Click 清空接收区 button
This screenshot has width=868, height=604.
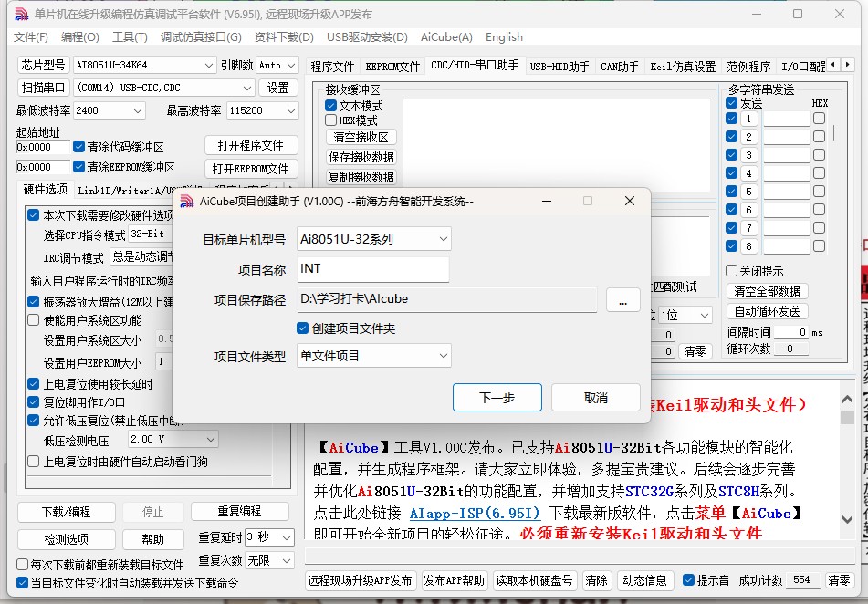(x=361, y=137)
